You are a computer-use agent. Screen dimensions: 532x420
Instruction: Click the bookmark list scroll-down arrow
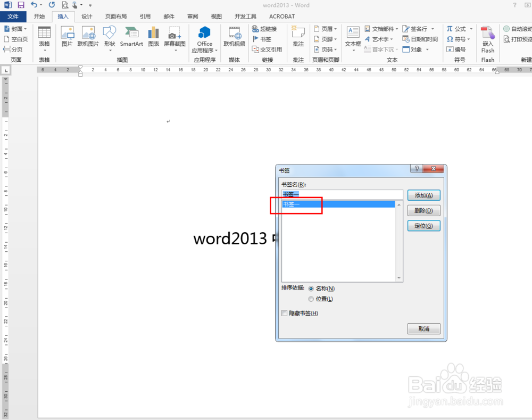point(399,278)
